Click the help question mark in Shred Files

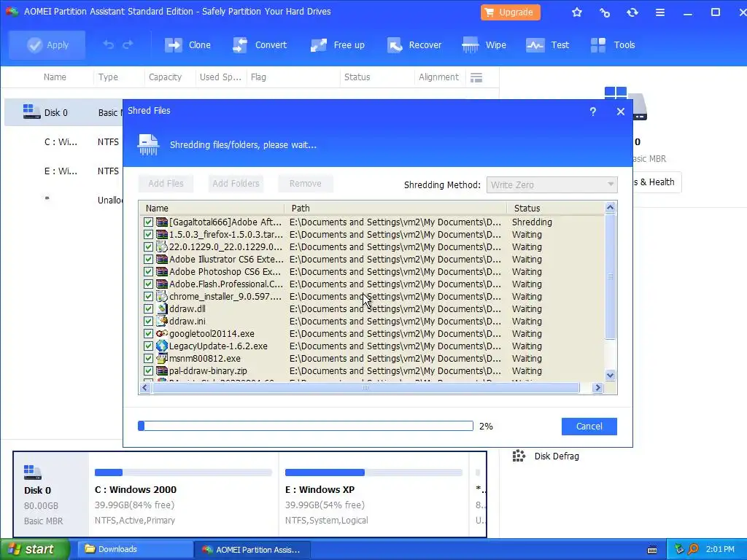pyautogui.click(x=592, y=112)
